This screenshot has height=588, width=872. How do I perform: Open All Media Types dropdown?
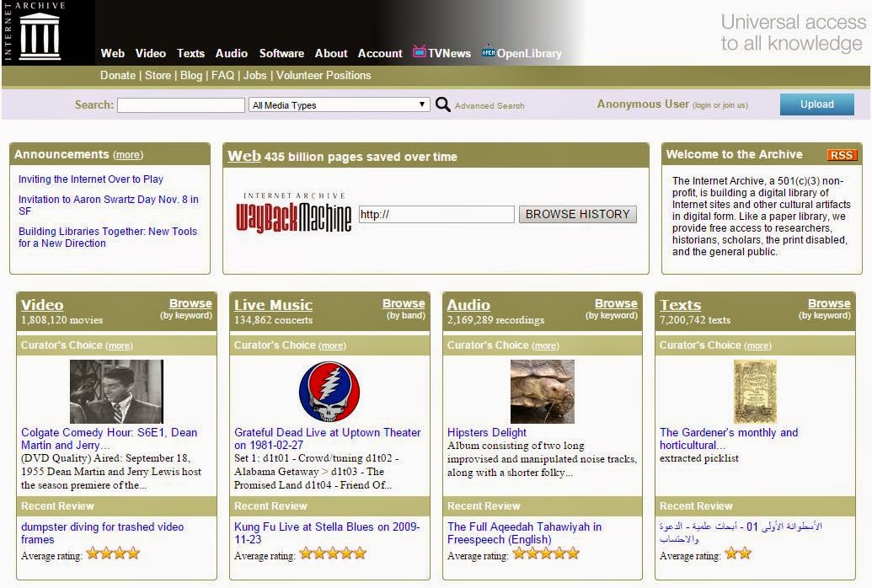339,105
